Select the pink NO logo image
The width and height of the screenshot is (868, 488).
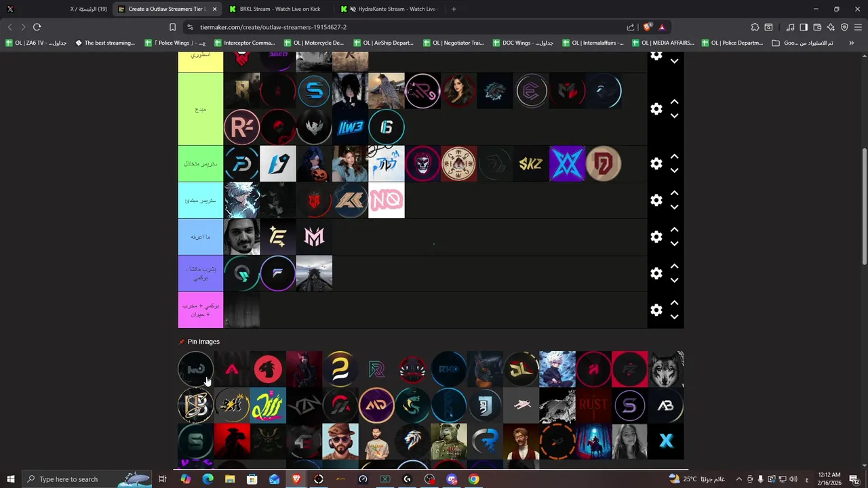[387, 200]
